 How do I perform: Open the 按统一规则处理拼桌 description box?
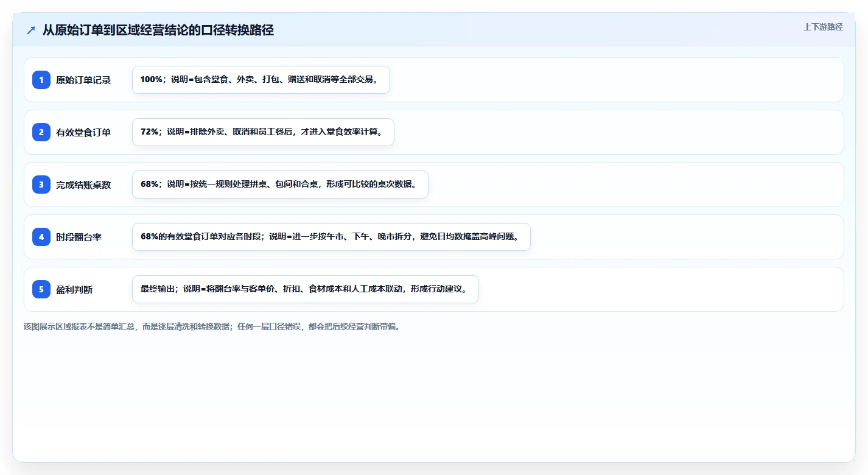(x=280, y=185)
